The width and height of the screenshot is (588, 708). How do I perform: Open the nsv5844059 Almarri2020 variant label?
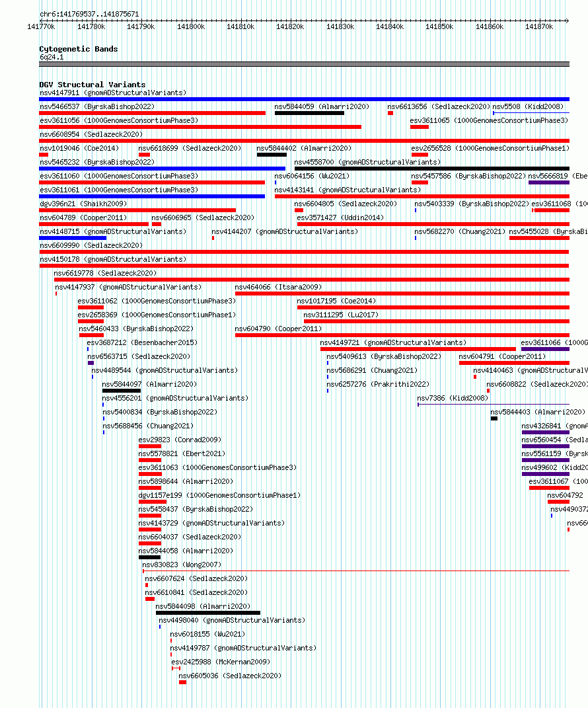pos(322,106)
